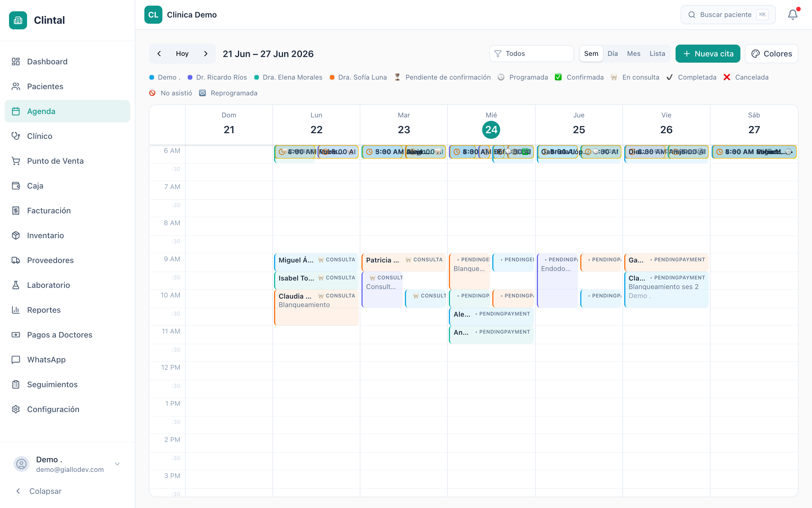Select the Sáb 27 day header
Screen dimensions: 812x508
point(754,124)
